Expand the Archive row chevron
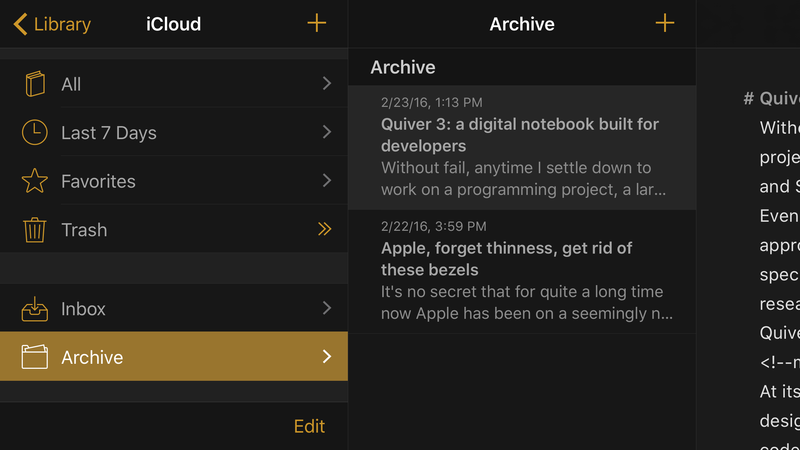The image size is (800, 450). [327, 356]
